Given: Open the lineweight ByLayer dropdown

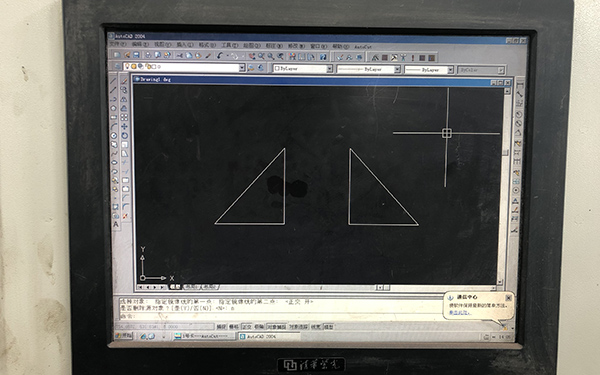Looking at the screenshot, I should point(450,70).
